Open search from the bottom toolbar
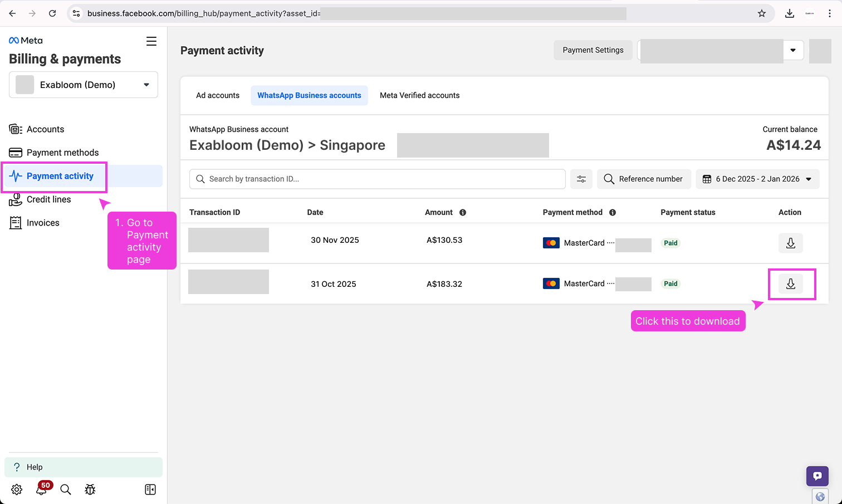Screen dimensions: 842x504 tap(65, 490)
